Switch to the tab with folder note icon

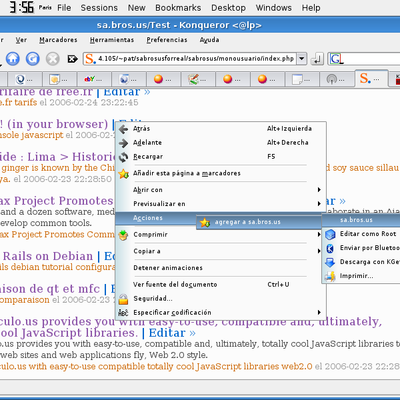[59, 79]
